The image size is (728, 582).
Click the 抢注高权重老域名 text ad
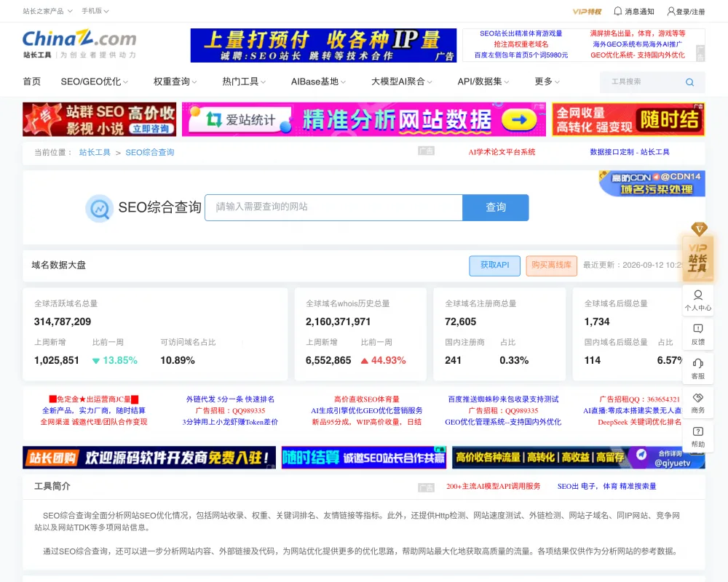(x=521, y=44)
